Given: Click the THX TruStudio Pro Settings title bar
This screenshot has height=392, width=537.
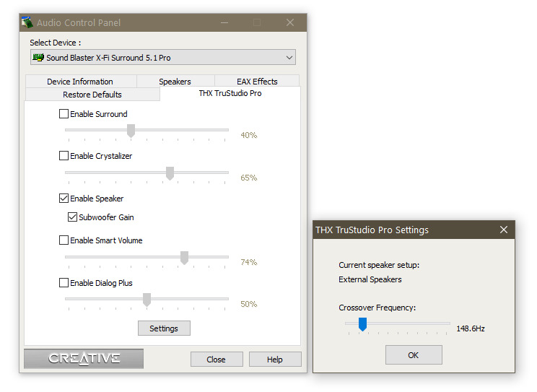Looking at the screenshot, I should pos(414,230).
